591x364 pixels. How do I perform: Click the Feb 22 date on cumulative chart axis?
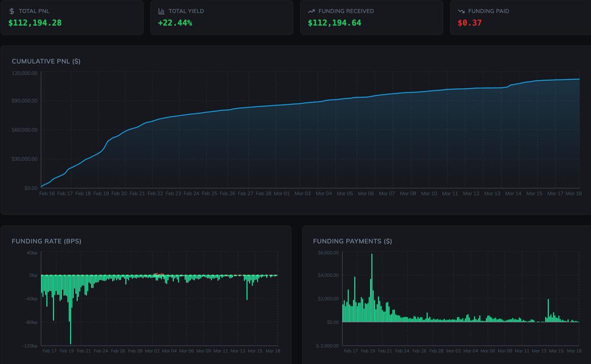point(156,194)
